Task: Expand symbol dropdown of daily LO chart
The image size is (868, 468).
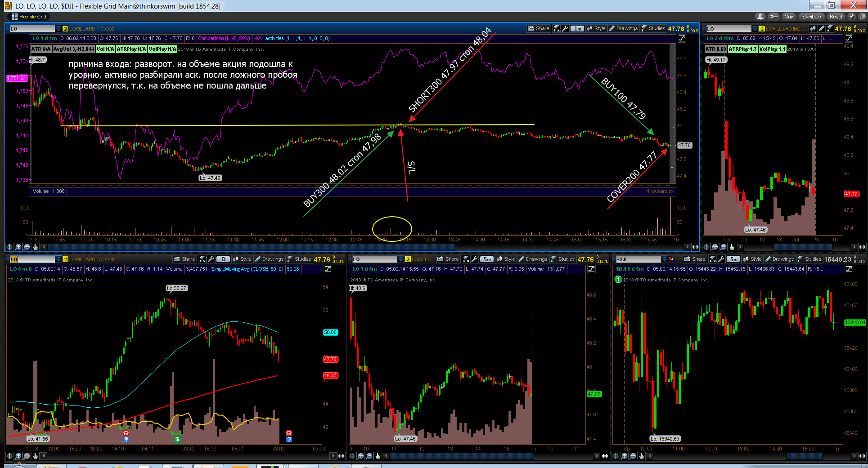Action: (58, 259)
